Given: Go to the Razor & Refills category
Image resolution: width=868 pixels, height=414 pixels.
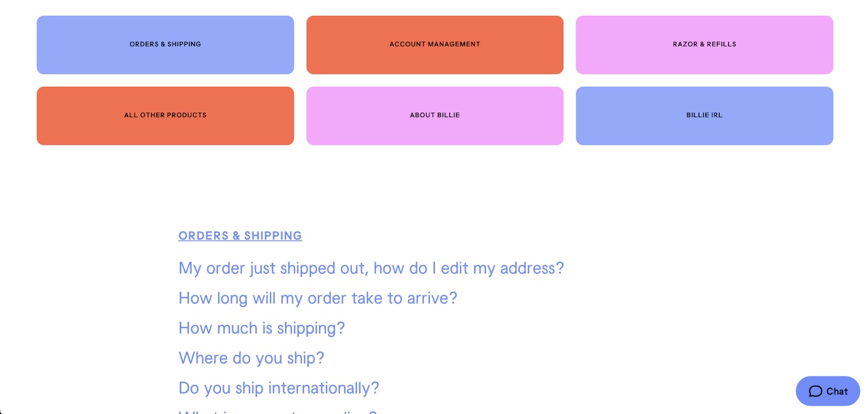Looking at the screenshot, I should [x=705, y=45].
